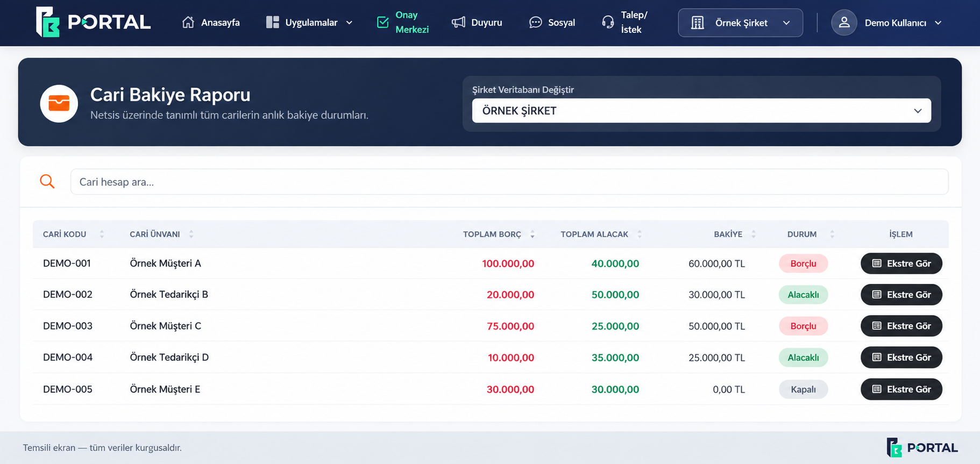Go to Anasayfa in the top navigation
980x464 pixels.
[x=211, y=23]
